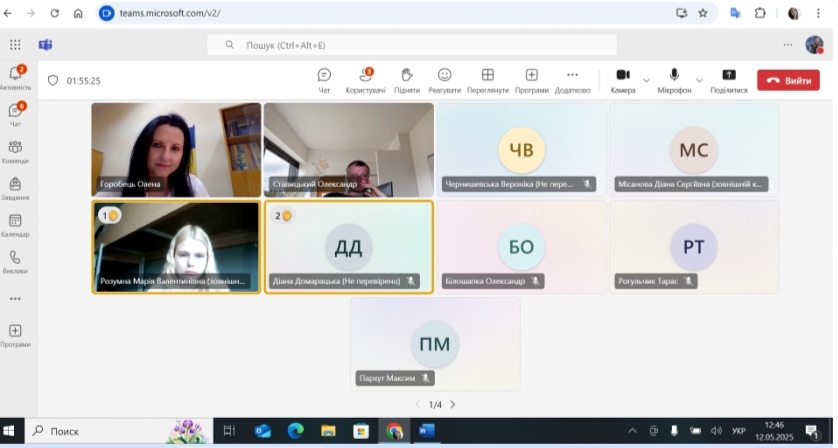Expand the microphone options dropdown arrow

(x=699, y=79)
